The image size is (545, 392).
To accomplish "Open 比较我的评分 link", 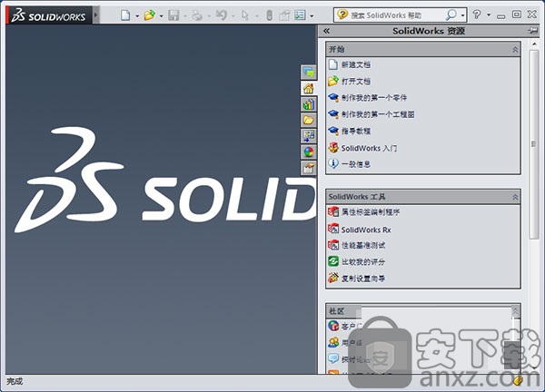I will click(362, 262).
